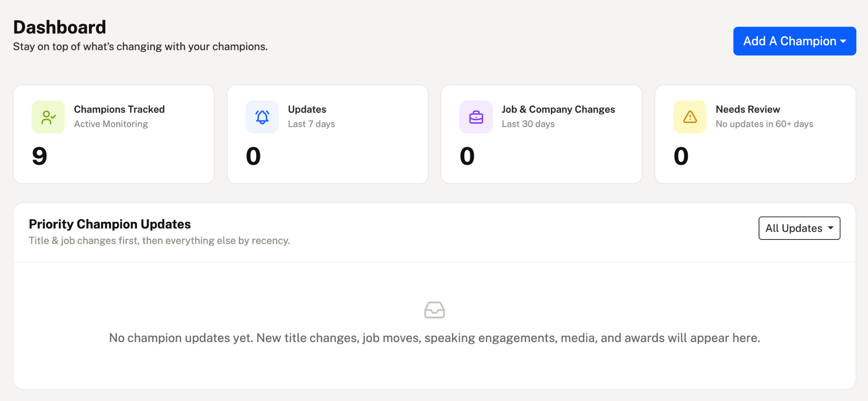Click the No updates in 60+ days label
868x401 pixels.
tap(764, 124)
